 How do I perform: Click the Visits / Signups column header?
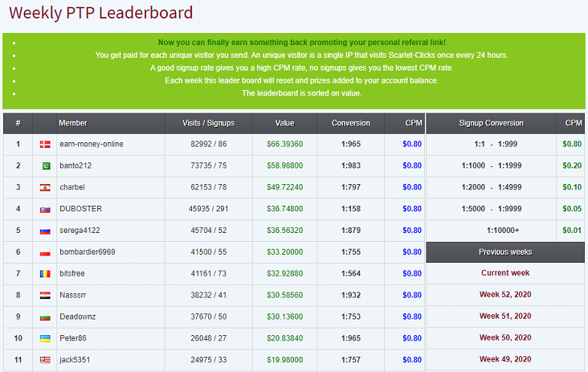(208, 124)
